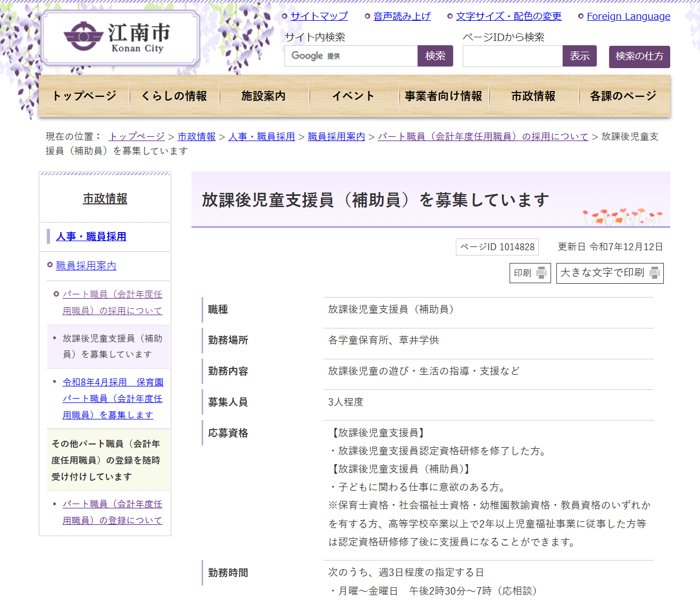700x601 pixels.
Task: Click the Google site search field
Action: [x=351, y=56]
